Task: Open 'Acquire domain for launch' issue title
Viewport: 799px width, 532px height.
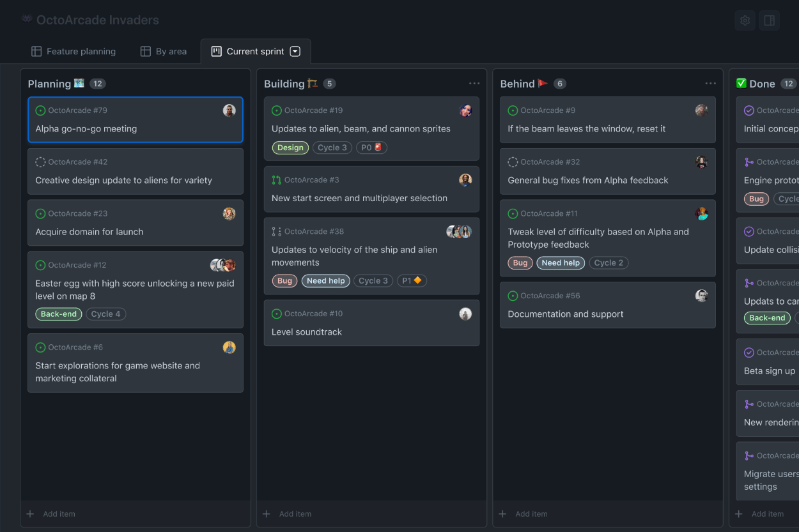Action: pyautogui.click(x=89, y=232)
